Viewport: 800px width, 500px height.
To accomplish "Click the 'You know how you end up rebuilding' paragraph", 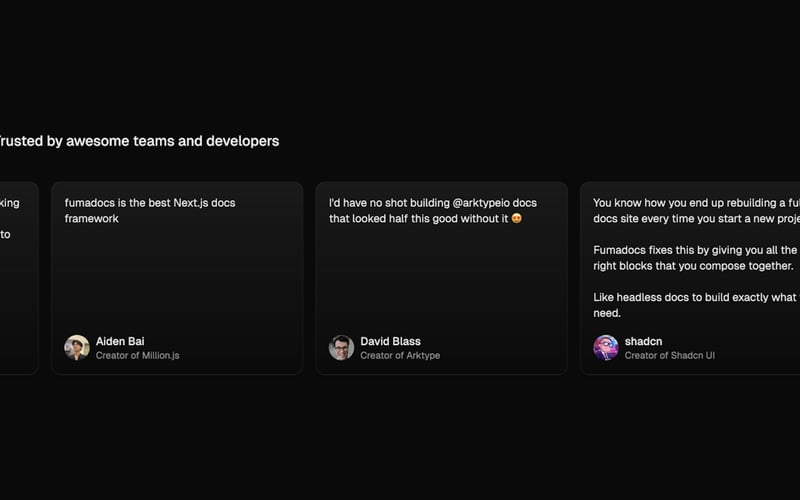I will [x=696, y=210].
